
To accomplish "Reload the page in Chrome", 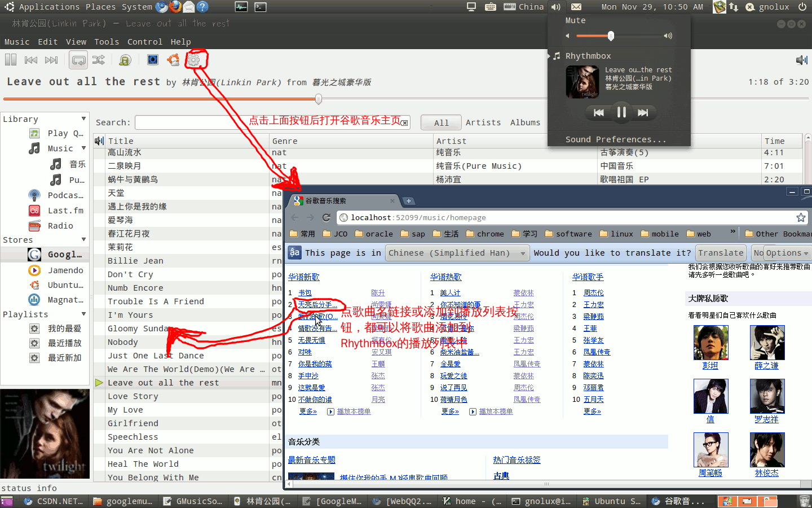I will [x=326, y=218].
